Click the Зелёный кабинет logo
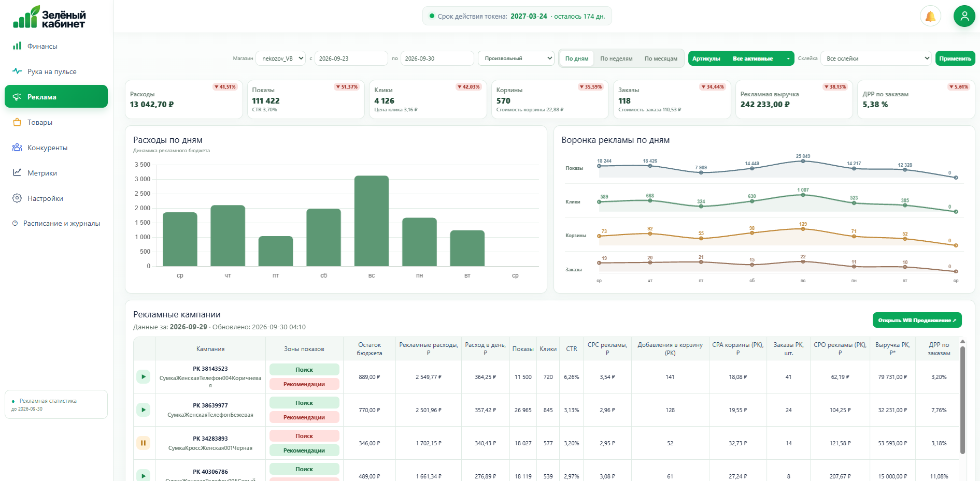Screen dimensions: 980x481 (x=49, y=17)
